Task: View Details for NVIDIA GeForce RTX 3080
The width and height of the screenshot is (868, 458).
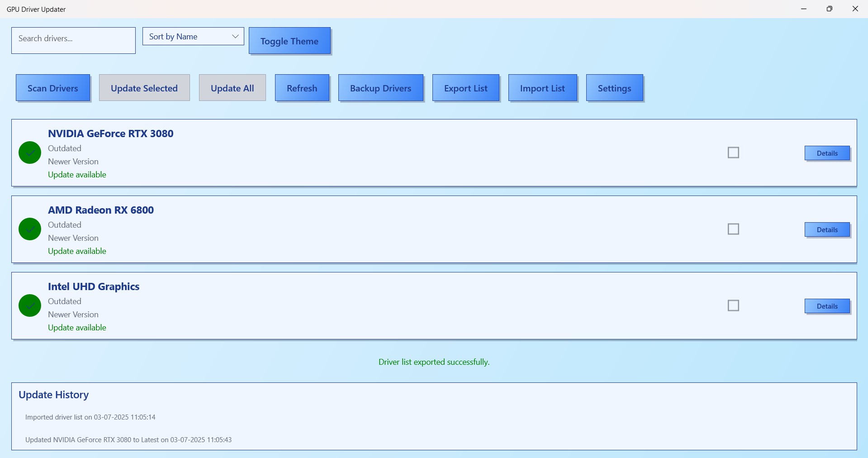Action: (x=826, y=153)
